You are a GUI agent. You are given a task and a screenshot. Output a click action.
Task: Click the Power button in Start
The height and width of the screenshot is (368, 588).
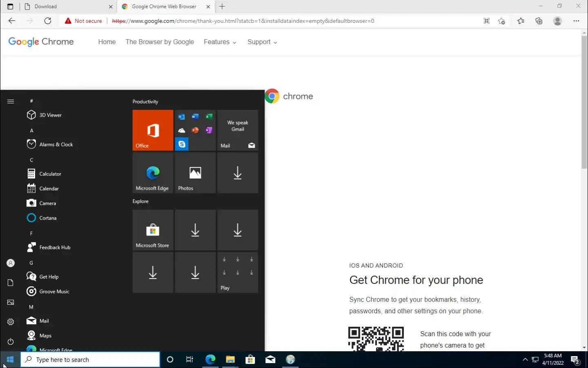pos(11,342)
